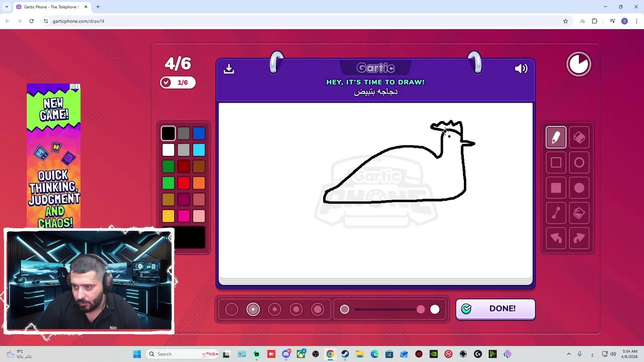The height and width of the screenshot is (362, 644).
Task: Select the largest brush size
Action: 318,309
